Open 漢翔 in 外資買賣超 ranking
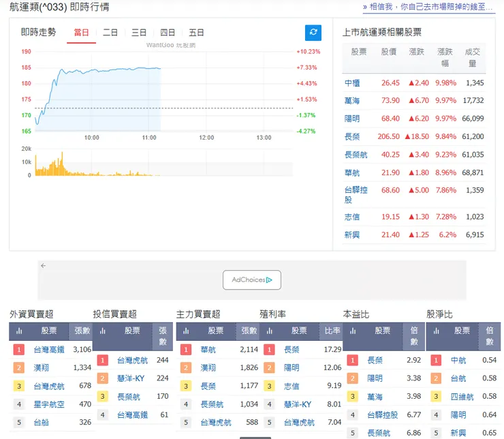 (x=42, y=367)
